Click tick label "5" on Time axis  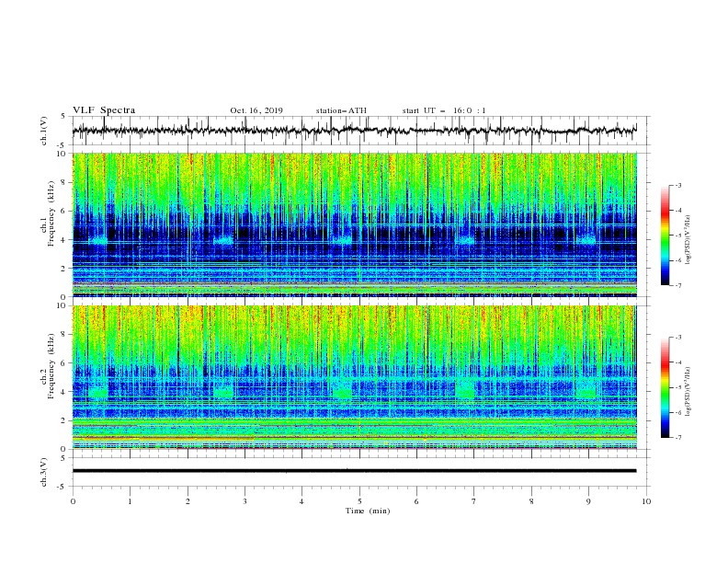coord(359,501)
